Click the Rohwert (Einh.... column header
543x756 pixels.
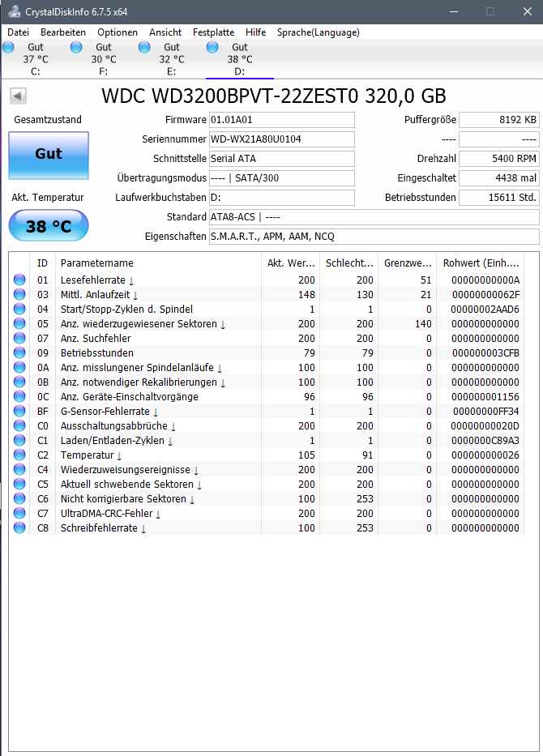click(481, 263)
